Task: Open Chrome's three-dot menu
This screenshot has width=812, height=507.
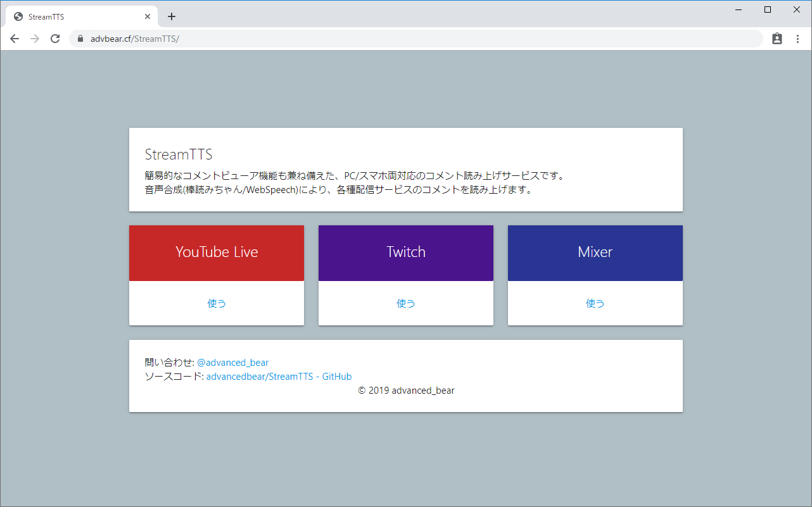Action: tap(797, 39)
